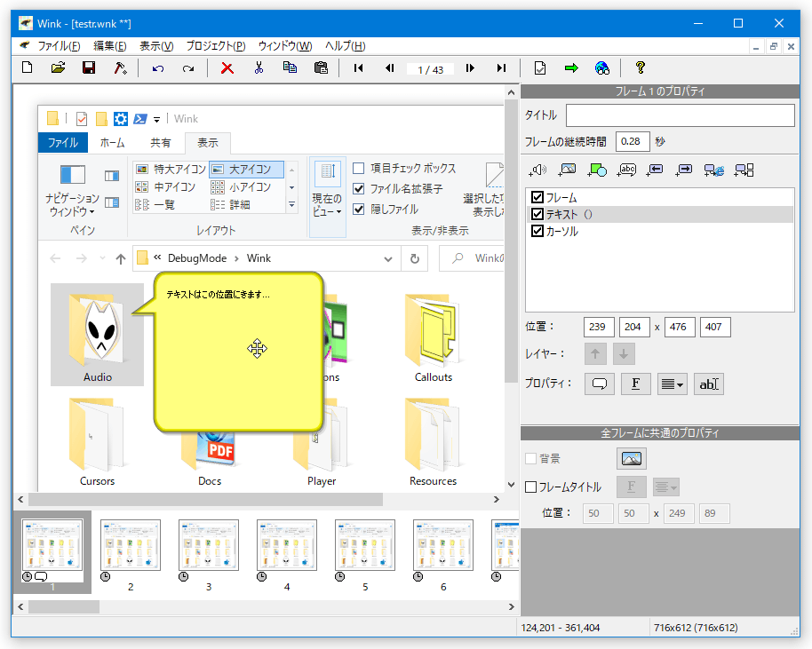This screenshot has height=649, width=812.
Task: Choose the callout shape button
Action: [600, 384]
